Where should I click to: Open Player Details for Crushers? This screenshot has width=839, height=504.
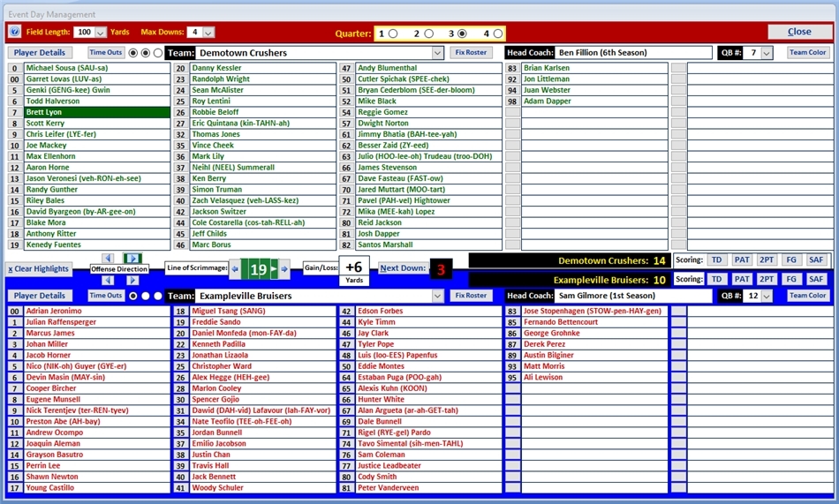click(x=40, y=52)
